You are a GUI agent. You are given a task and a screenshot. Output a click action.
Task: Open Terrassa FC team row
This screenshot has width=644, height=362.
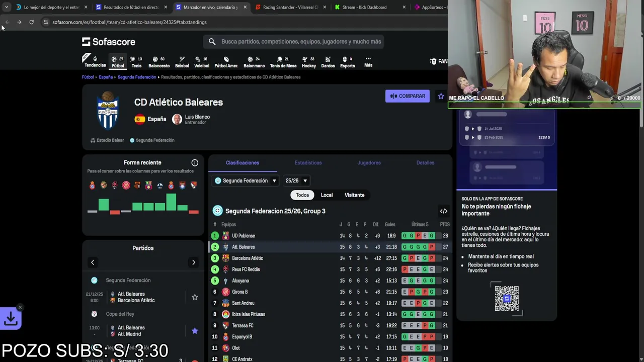330,325
